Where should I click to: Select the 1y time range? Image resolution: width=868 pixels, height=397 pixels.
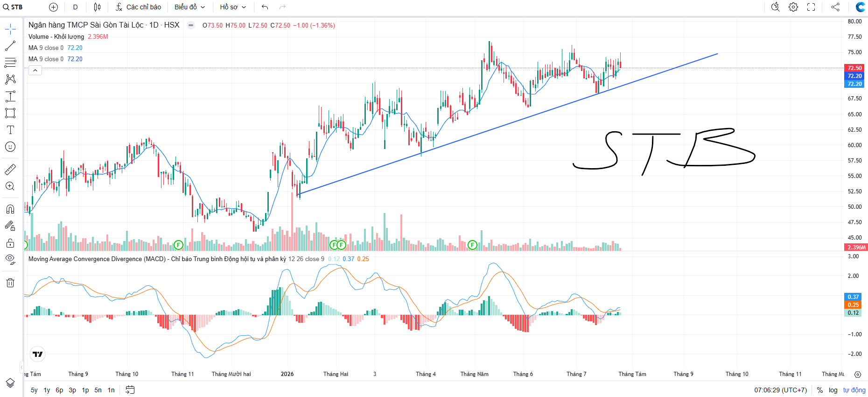click(47, 390)
